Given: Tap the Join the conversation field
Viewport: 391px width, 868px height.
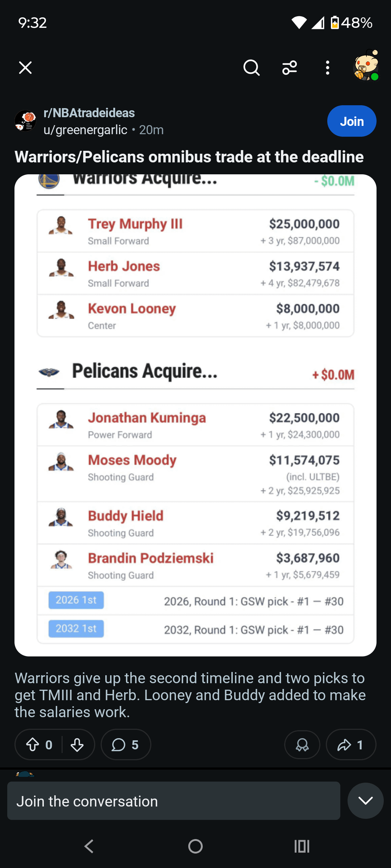Looking at the screenshot, I should 174,801.
